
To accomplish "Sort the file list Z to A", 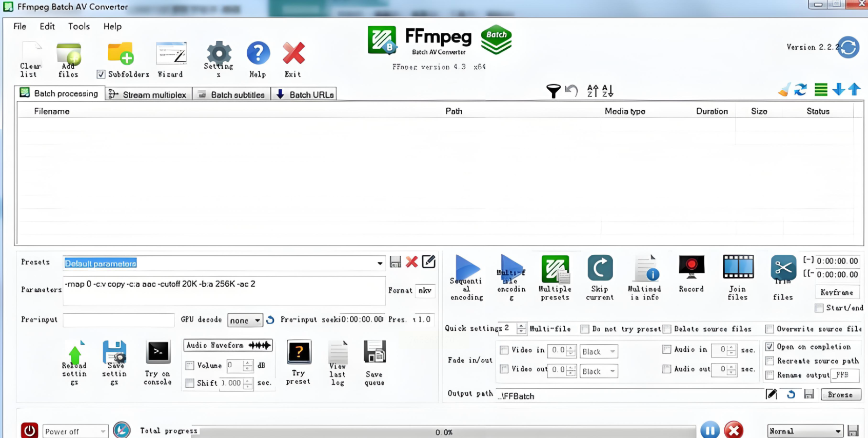I will (x=608, y=91).
